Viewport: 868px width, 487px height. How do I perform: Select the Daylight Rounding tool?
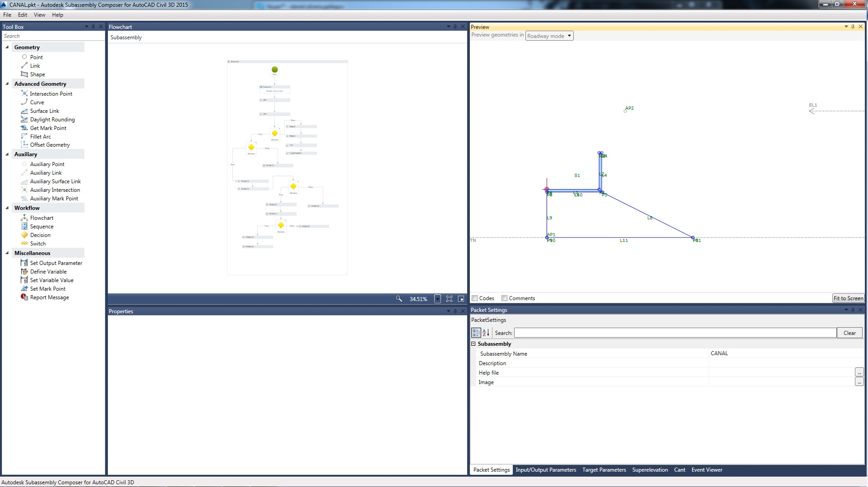(x=52, y=119)
